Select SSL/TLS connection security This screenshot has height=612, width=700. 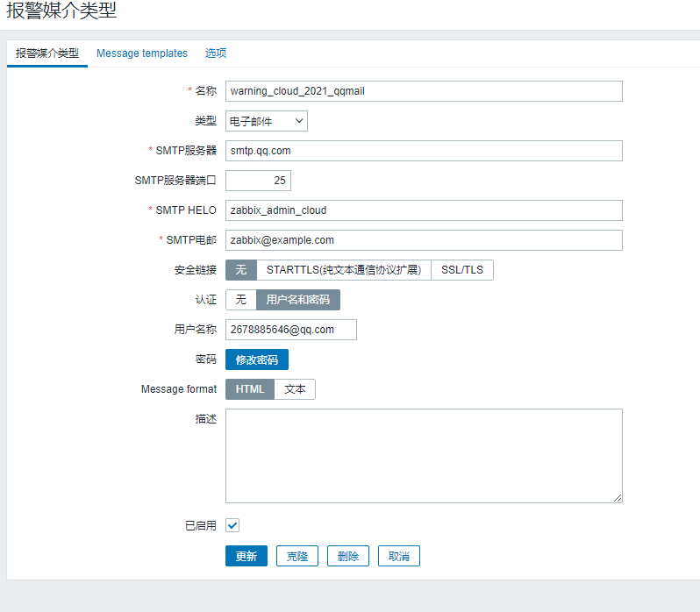pyautogui.click(x=462, y=270)
